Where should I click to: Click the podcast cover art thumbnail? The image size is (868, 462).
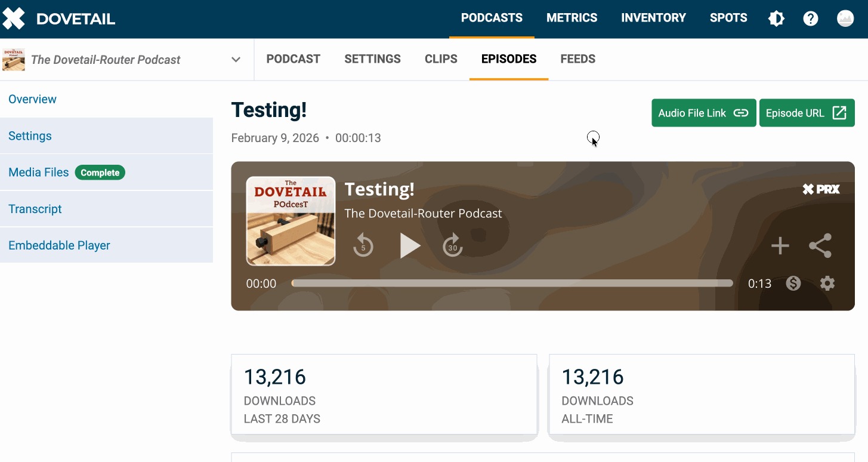(x=291, y=221)
